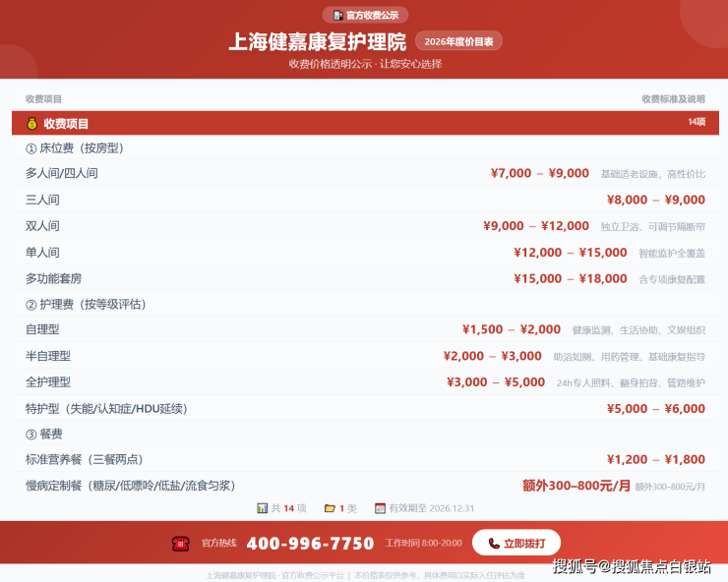Viewport: 728px width, 582px height.
Task: Click the note 基础适老设施，高性价比
Action: tap(653, 174)
